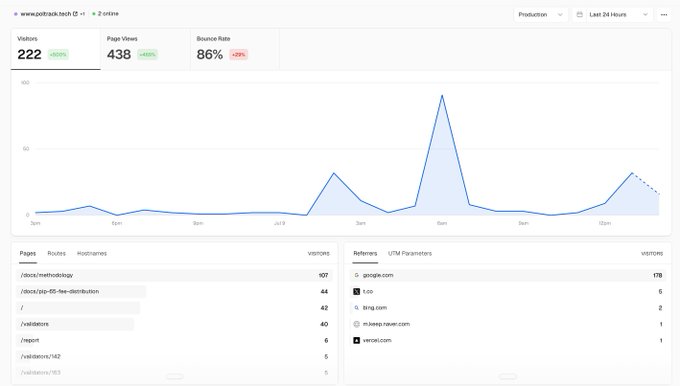Click the +1 additional domains badge
The width and height of the screenshot is (680, 386).
82,14
